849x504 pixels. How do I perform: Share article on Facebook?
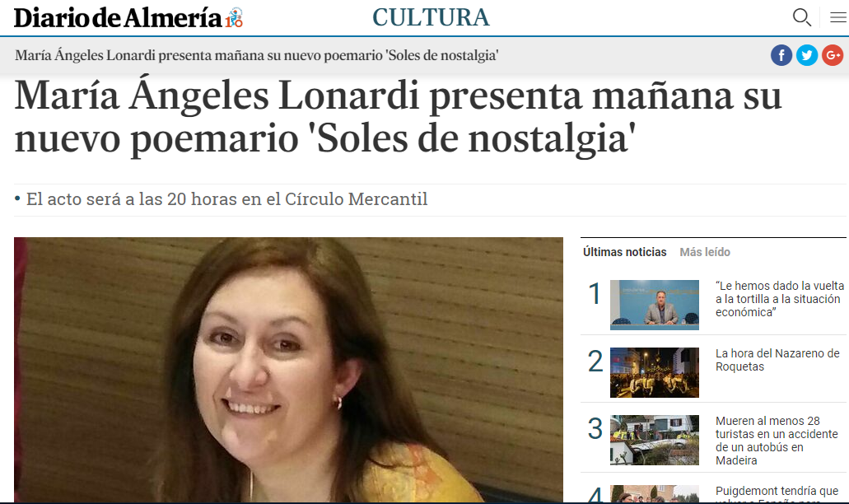[781, 55]
